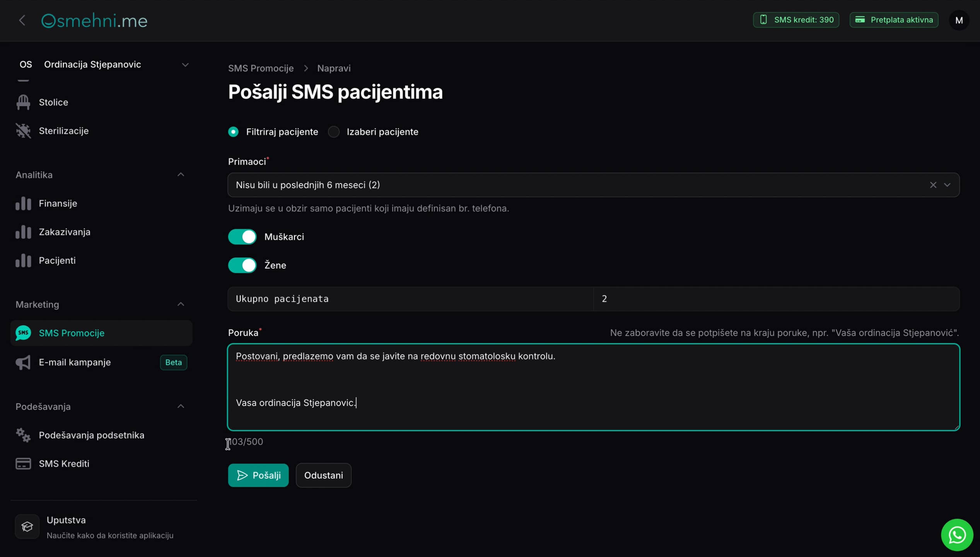This screenshot has height=557, width=980.
Task: Click the Pretplata aktivna card icon
Action: pyautogui.click(x=860, y=20)
